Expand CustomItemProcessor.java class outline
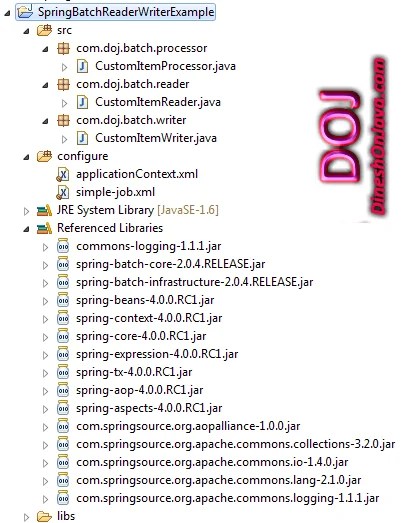 64,67
